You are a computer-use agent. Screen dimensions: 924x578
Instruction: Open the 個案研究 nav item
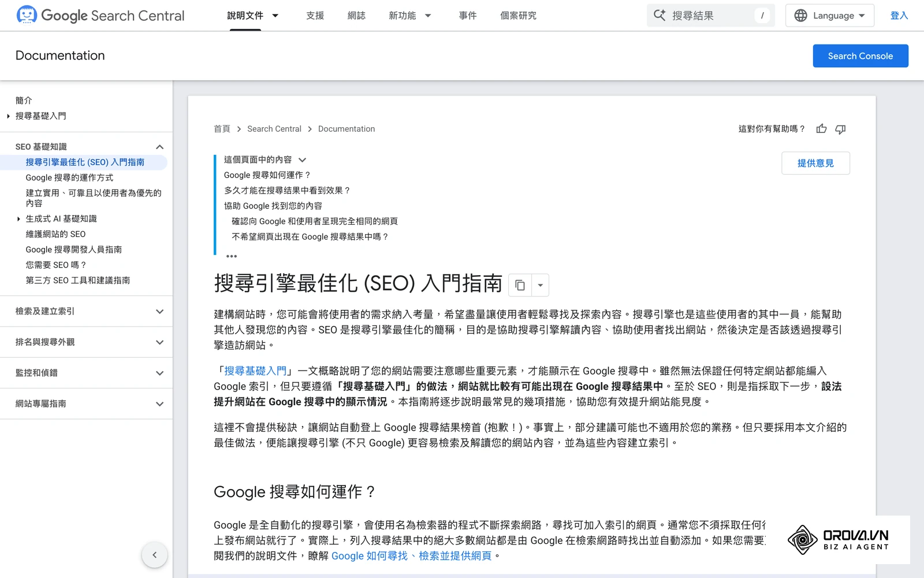coord(518,16)
